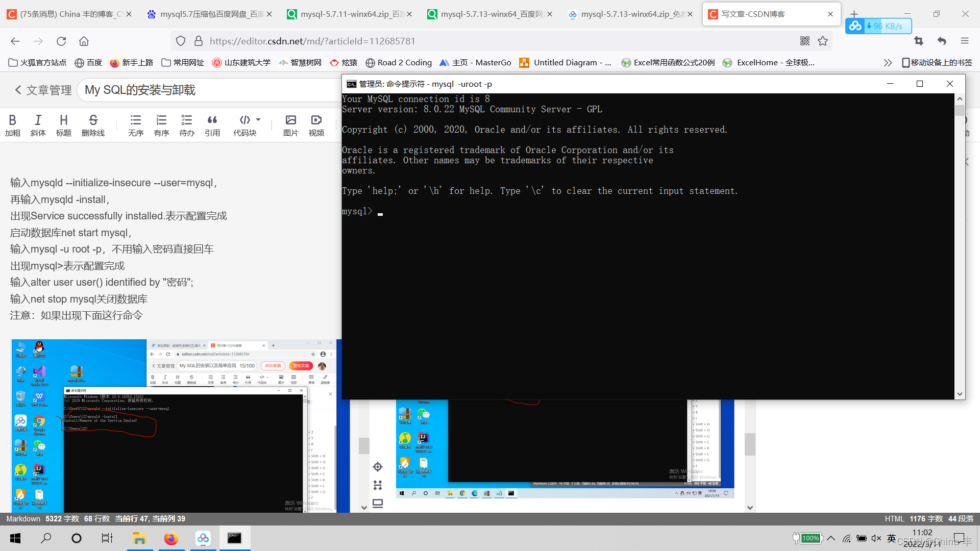Select the mysql-5.7.13-winx64 browser tab
The height and width of the screenshot is (551, 980).
(x=490, y=13)
